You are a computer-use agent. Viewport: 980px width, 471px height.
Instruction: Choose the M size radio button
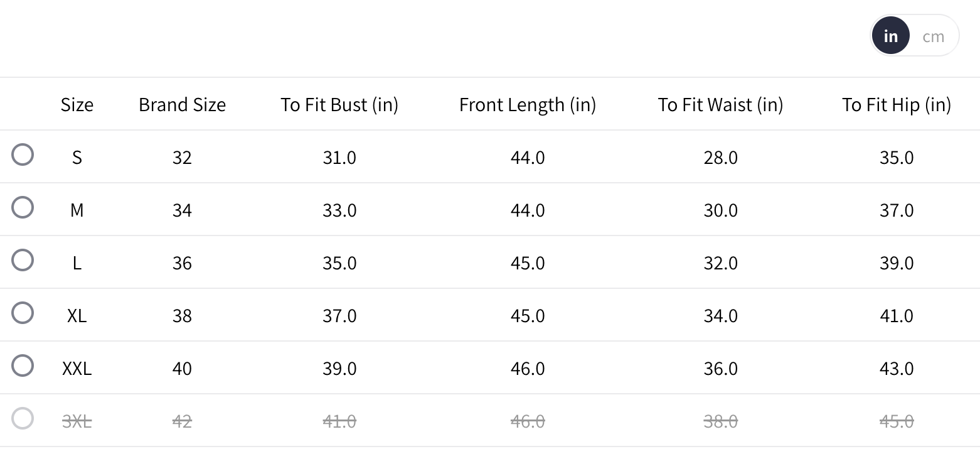pos(23,207)
